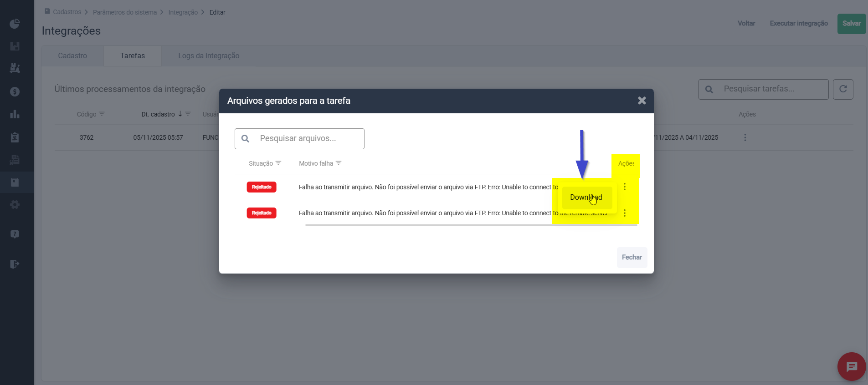868x385 pixels.
Task: Click the horizontal scrollbar under the files table
Action: [x=471, y=225]
